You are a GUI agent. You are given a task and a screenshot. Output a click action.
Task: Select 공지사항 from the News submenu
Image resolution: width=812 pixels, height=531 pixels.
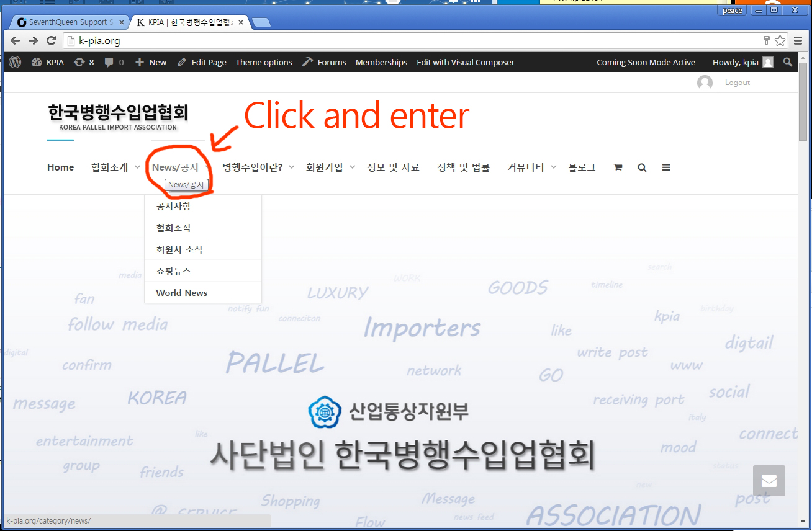coord(173,206)
